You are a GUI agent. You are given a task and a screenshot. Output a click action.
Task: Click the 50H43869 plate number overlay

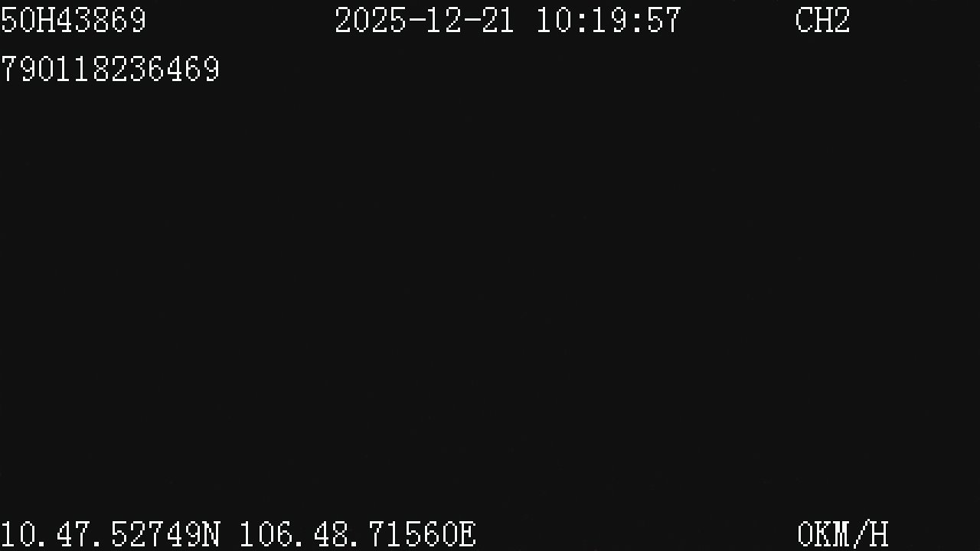coord(73,21)
